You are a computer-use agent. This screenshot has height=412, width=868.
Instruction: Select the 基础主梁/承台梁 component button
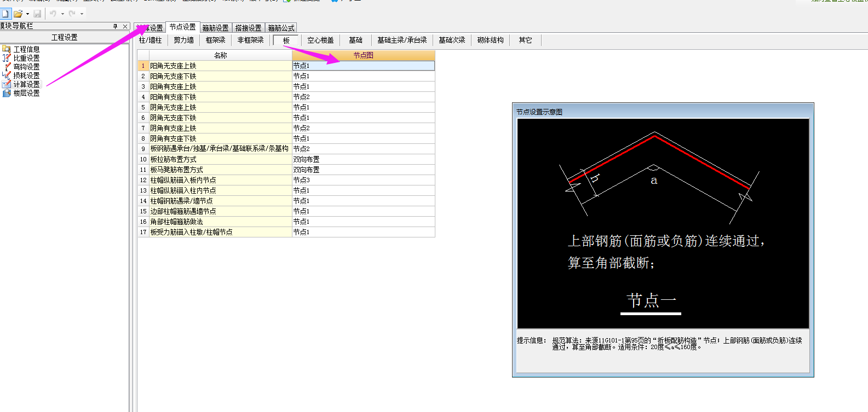402,40
